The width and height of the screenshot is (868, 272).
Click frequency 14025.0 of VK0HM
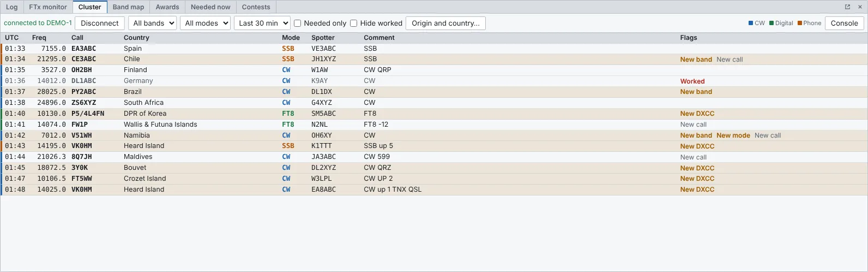tap(51, 190)
